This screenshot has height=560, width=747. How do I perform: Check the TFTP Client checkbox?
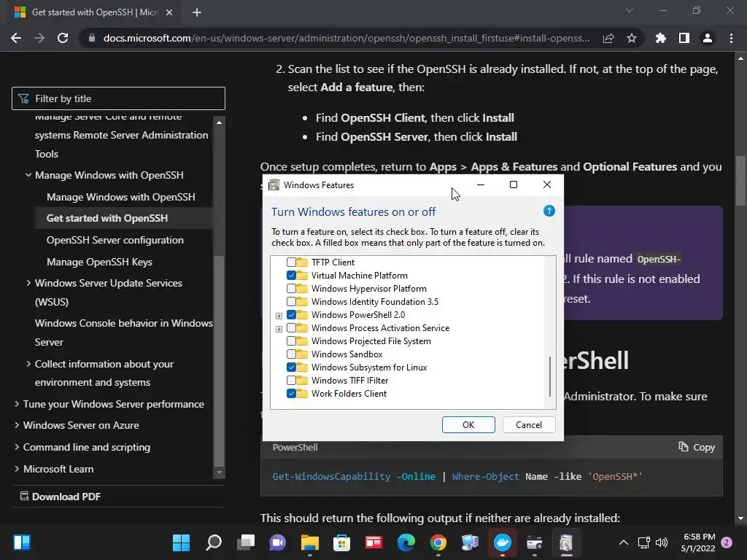(291, 262)
